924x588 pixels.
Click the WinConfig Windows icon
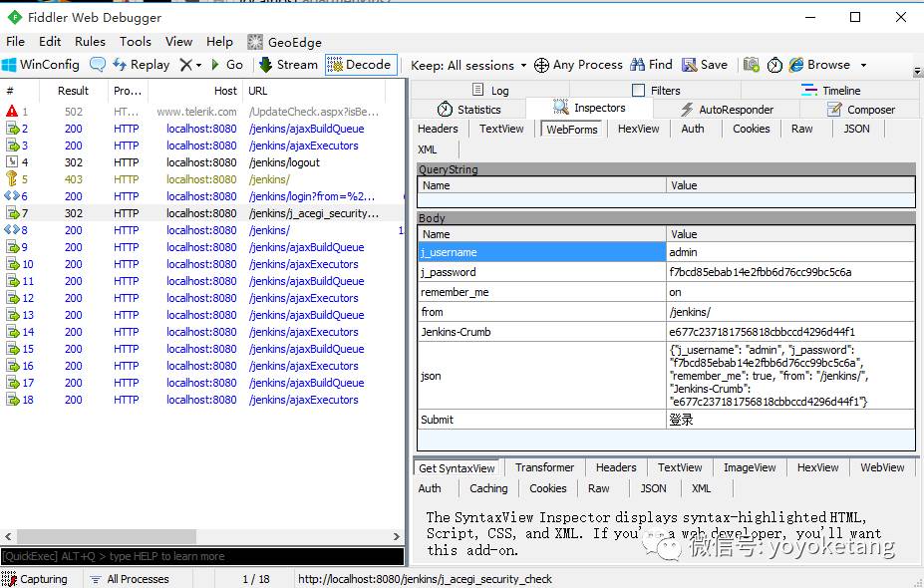coord(9,65)
